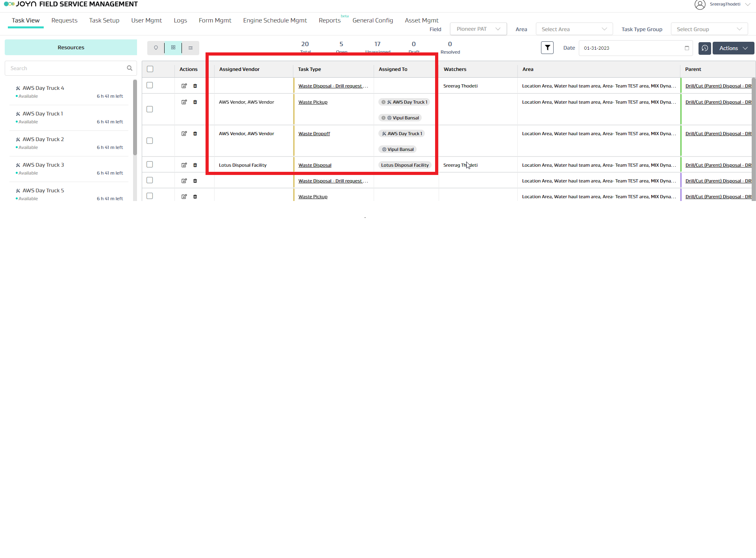
Task: Click the Resources panel button
Action: (71, 47)
